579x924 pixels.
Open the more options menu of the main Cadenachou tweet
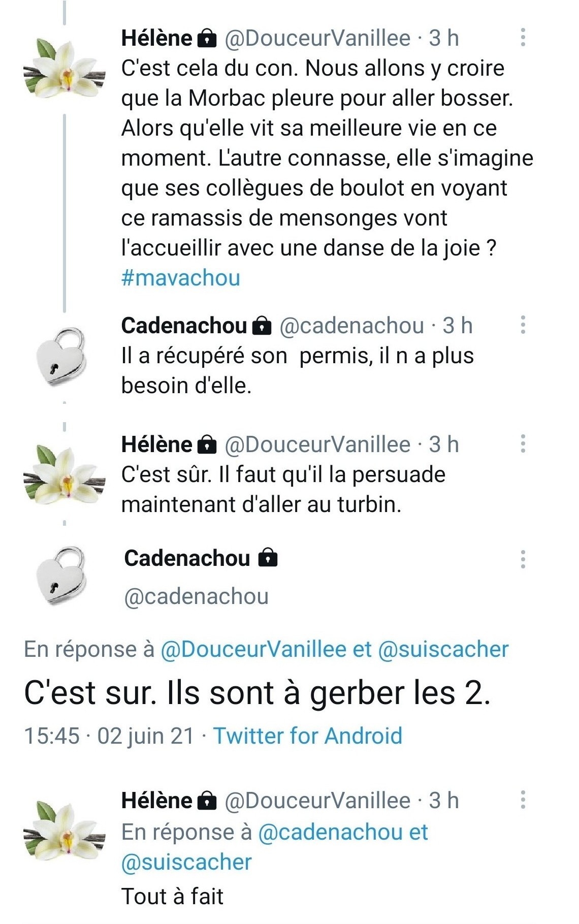(x=523, y=559)
